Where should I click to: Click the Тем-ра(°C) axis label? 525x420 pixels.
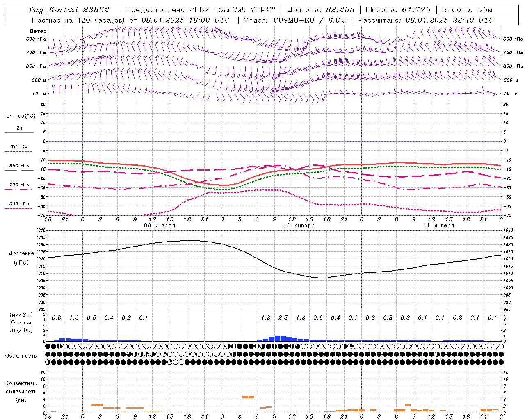click(x=19, y=116)
